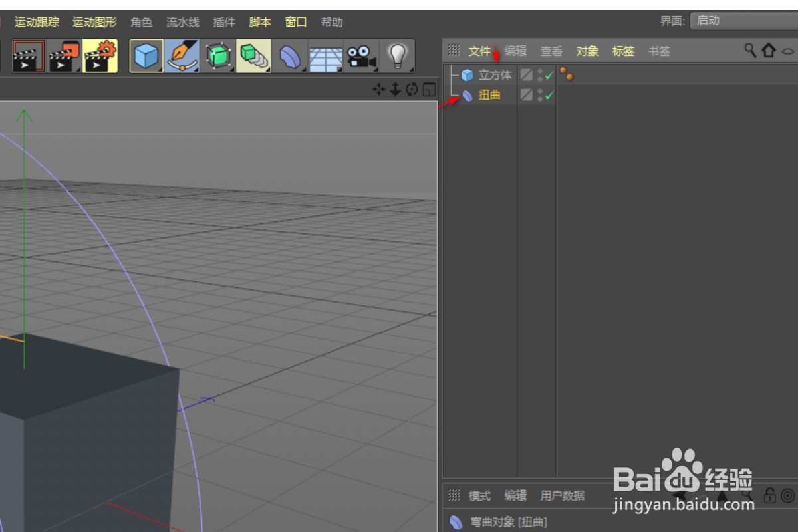This screenshot has height=532, width=798.
Task: Select 扭曲 in object tree
Action: 489,96
